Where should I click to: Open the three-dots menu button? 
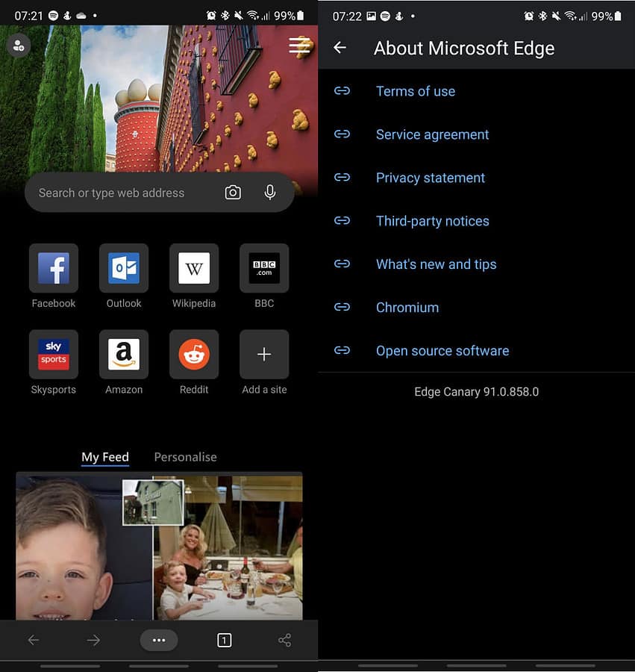tap(159, 641)
